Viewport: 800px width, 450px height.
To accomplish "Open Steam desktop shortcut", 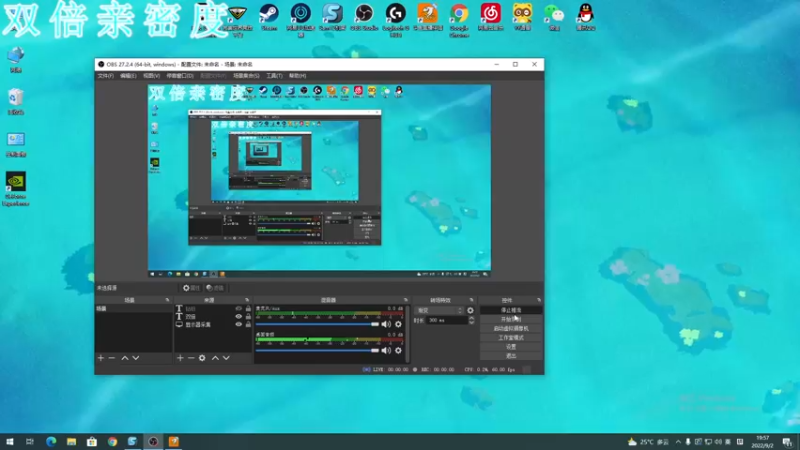I will [269, 17].
